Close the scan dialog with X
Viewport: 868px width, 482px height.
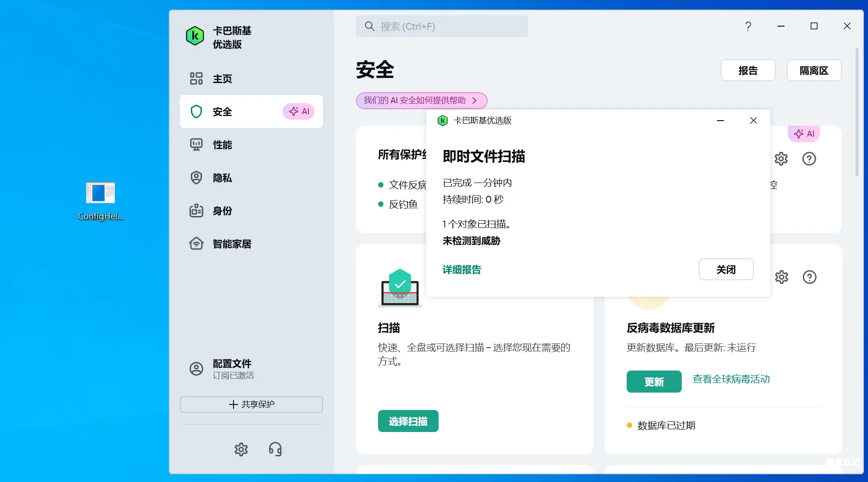point(753,121)
